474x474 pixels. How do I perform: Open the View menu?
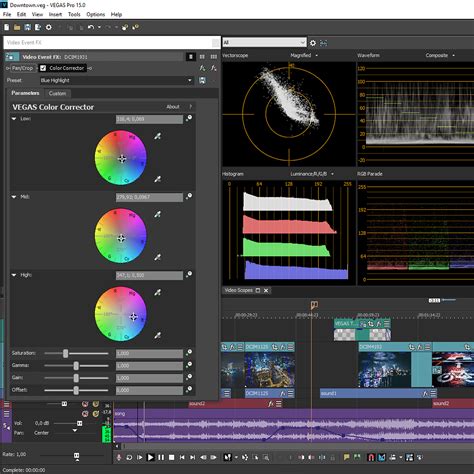click(x=37, y=14)
